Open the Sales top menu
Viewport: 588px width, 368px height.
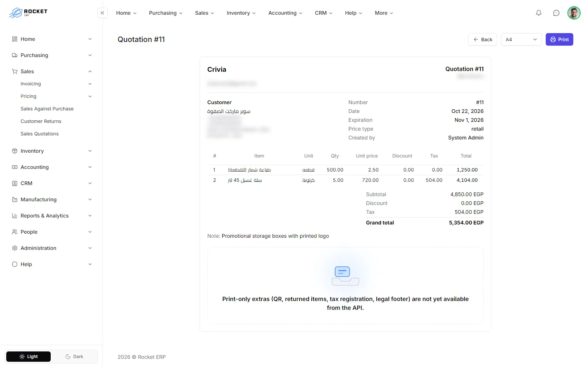[205, 13]
